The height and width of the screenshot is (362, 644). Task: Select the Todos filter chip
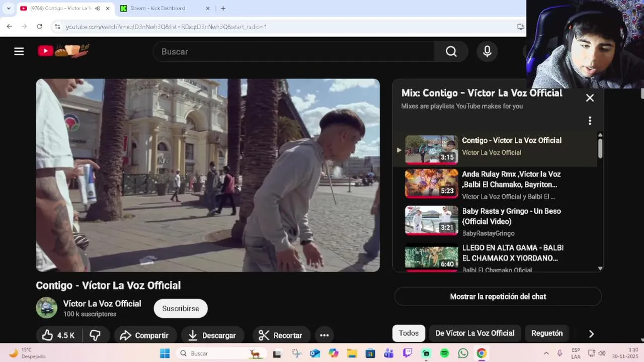coord(409,333)
